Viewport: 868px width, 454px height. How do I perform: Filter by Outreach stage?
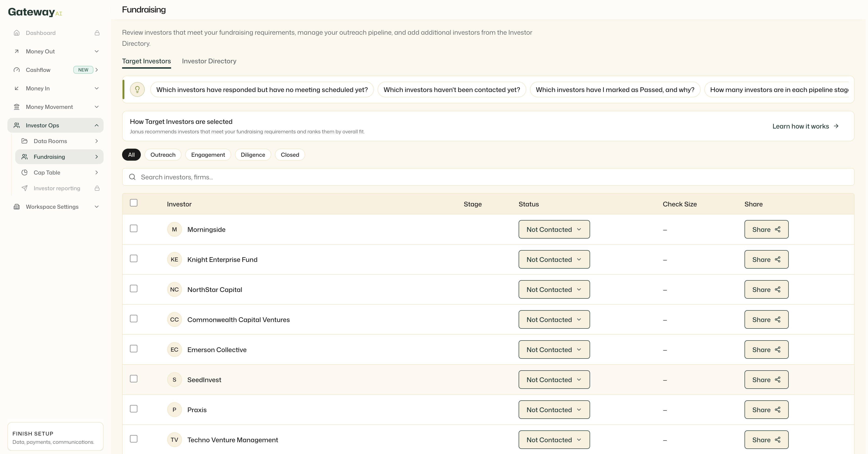(163, 155)
